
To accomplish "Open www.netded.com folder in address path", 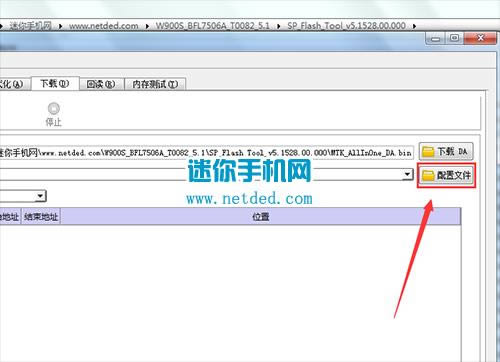I will click(x=104, y=26).
